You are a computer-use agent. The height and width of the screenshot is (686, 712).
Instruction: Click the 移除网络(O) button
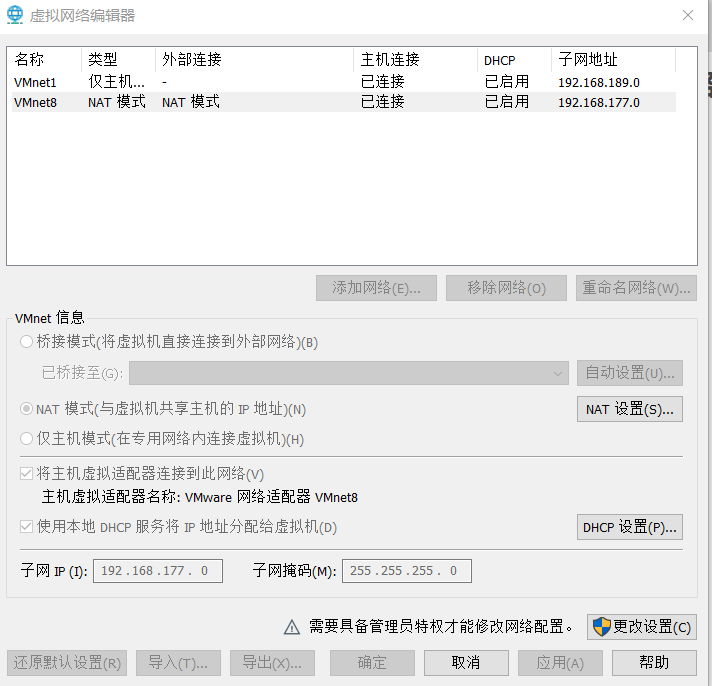(506, 288)
